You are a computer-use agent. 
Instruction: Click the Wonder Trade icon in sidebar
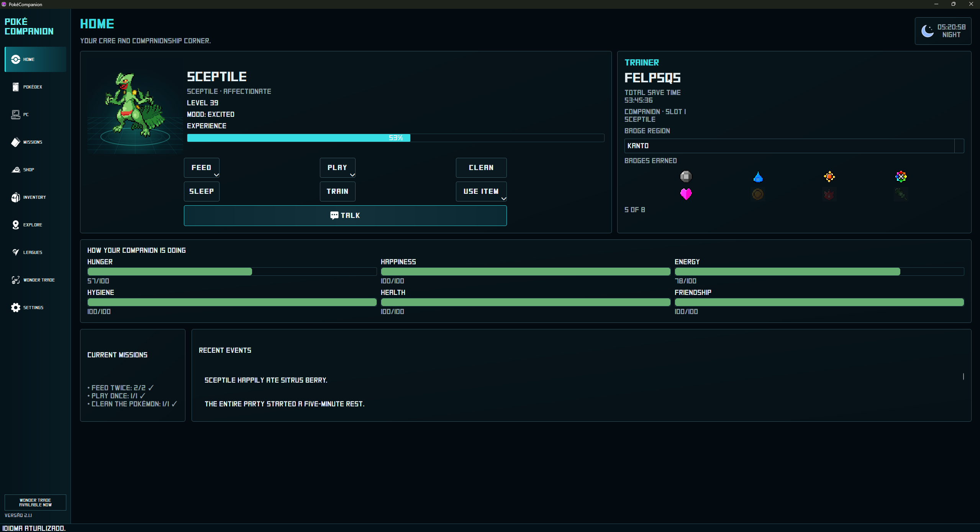(16, 280)
